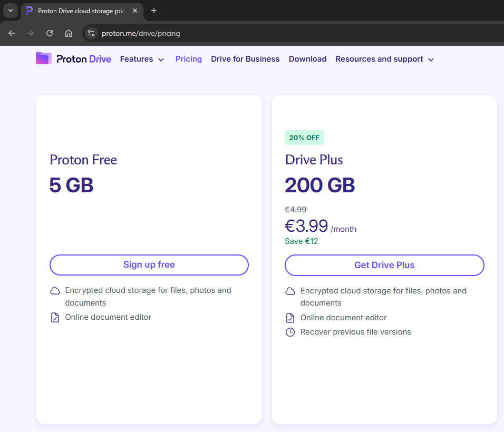Click the Proton Free plan title
The width and height of the screenshot is (504, 432).
83,160
